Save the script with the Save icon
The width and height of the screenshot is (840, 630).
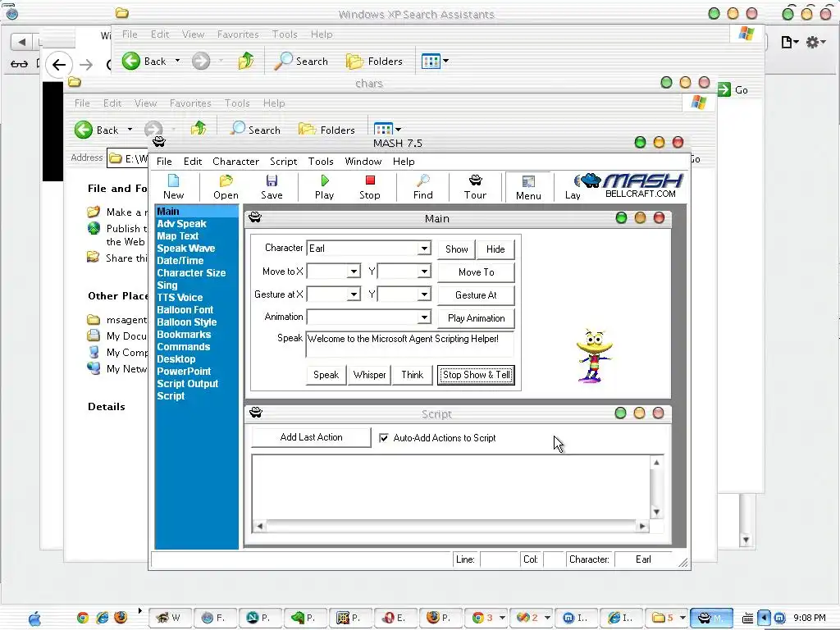[272, 187]
